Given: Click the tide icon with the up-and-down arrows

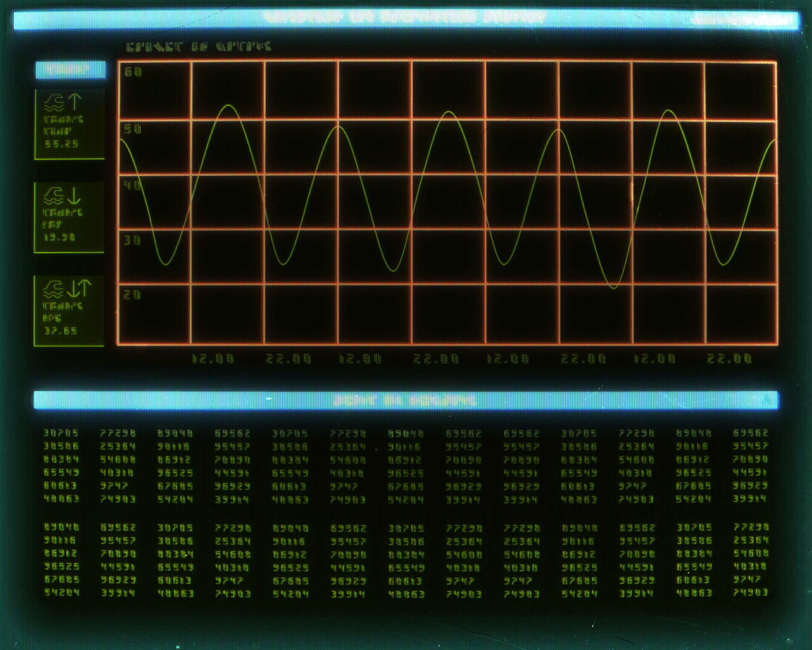Looking at the screenshot, I should (67, 289).
